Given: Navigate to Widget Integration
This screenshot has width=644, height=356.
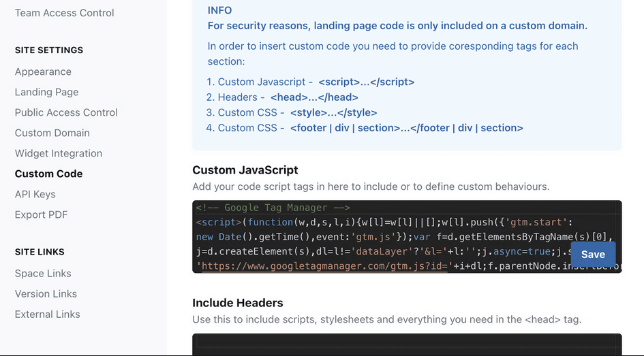Looking at the screenshot, I should click(x=59, y=153).
